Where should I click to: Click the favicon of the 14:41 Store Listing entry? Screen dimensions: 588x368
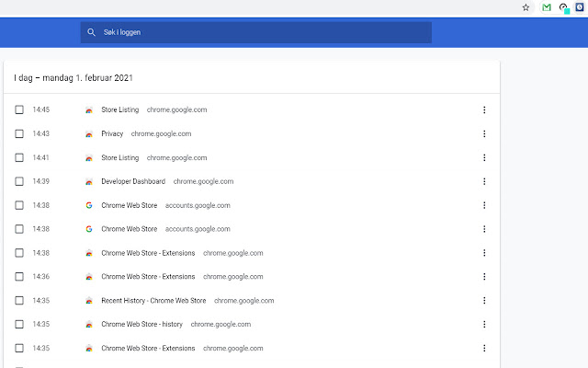point(89,158)
